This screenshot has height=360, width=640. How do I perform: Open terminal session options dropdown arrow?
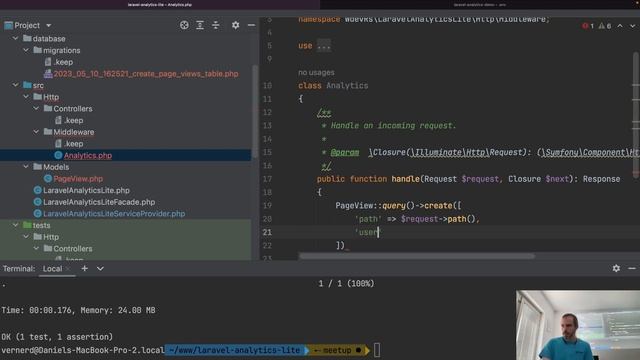point(100,269)
